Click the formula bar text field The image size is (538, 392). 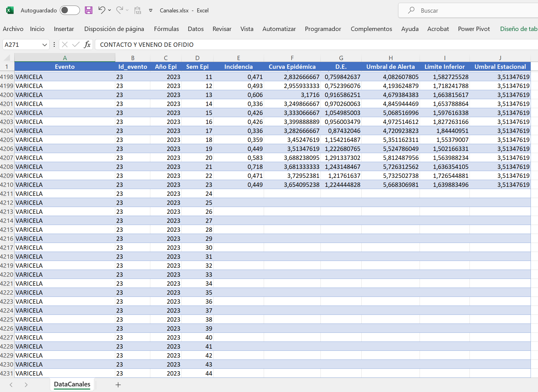pyautogui.click(x=316, y=45)
